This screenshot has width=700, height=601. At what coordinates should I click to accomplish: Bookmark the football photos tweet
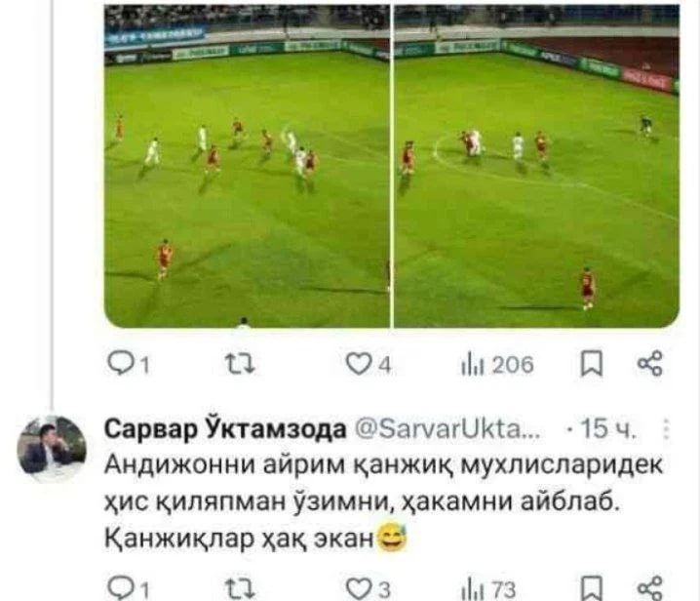[592, 364]
